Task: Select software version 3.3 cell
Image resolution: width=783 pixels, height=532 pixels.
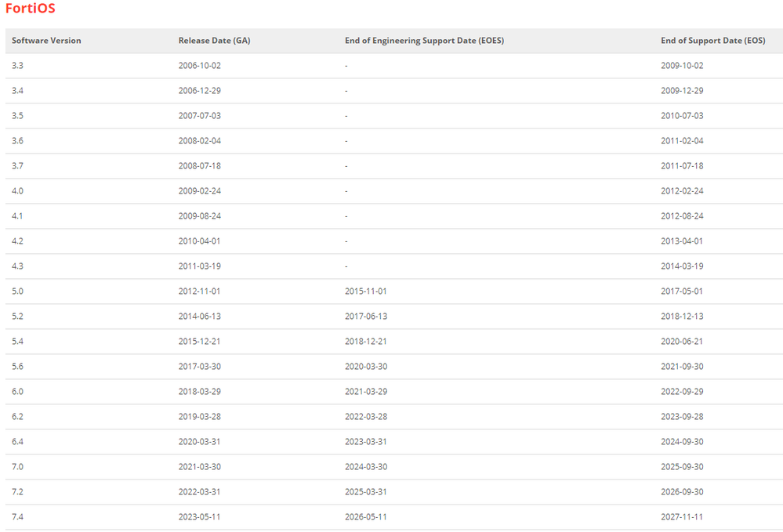Action: (17, 66)
